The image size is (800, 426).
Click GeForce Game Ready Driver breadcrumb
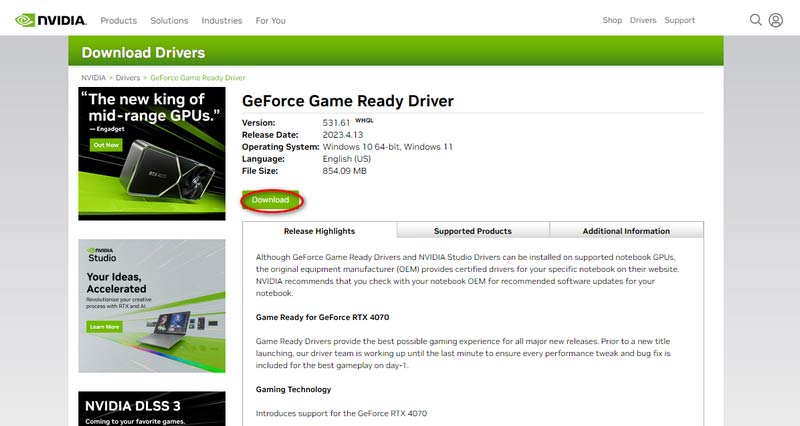click(x=197, y=78)
